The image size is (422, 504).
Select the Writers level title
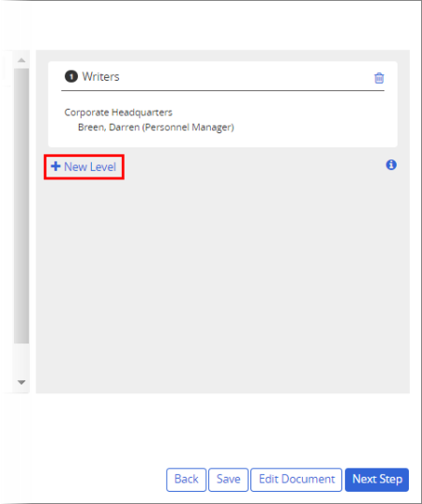pyautogui.click(x=100, y=77)
